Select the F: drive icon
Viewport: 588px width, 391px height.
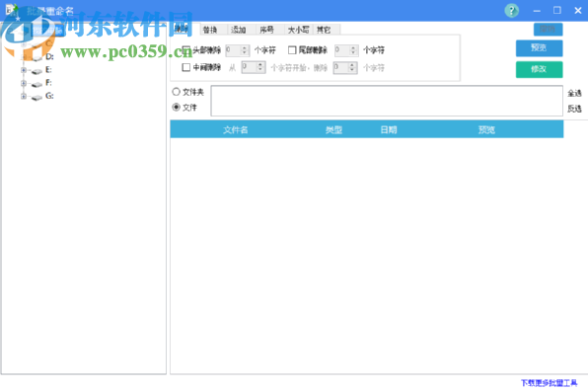(37, 84)
